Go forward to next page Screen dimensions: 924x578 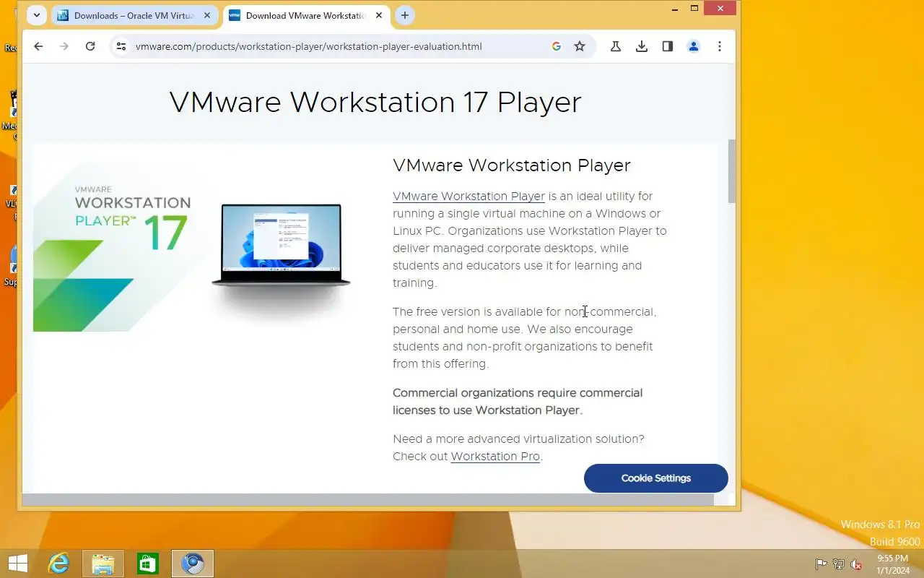click(x=64, y=46)
